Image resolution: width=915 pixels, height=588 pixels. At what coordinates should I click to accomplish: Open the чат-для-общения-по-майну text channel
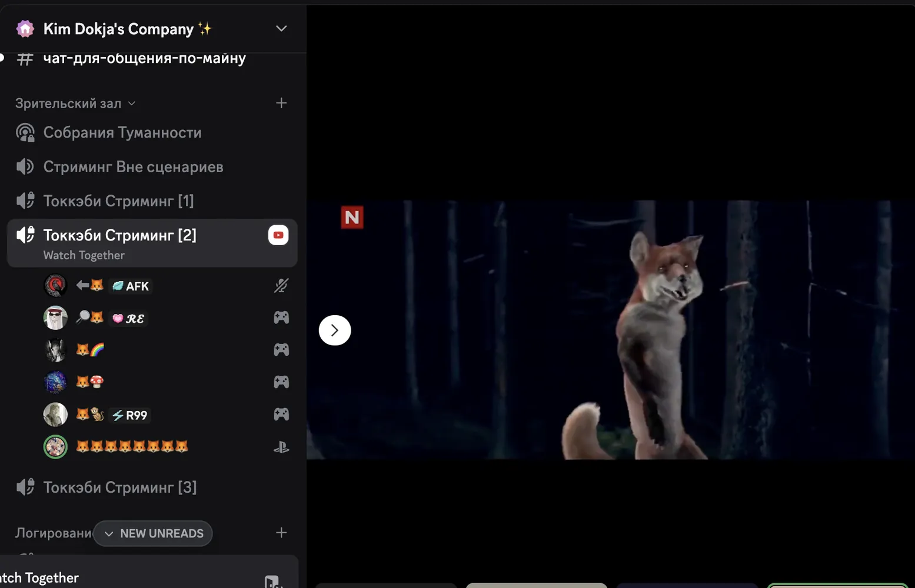[144, 58]
